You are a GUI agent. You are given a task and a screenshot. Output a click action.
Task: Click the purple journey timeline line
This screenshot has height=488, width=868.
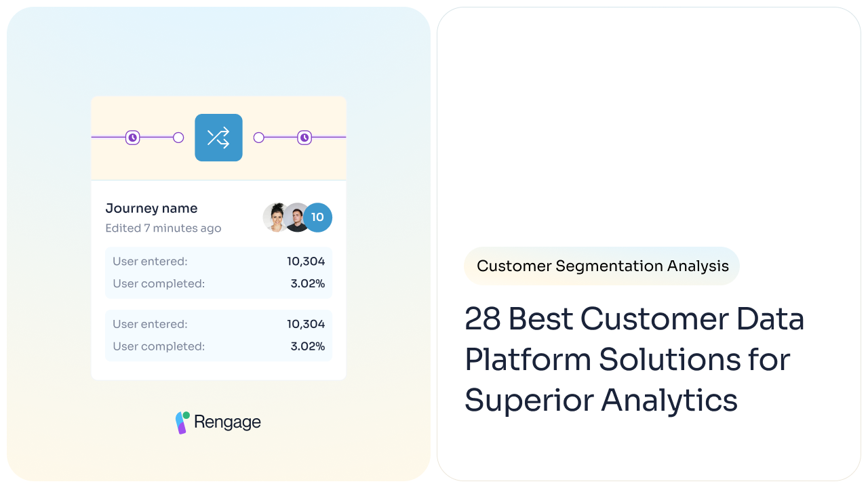click(156, 138)
